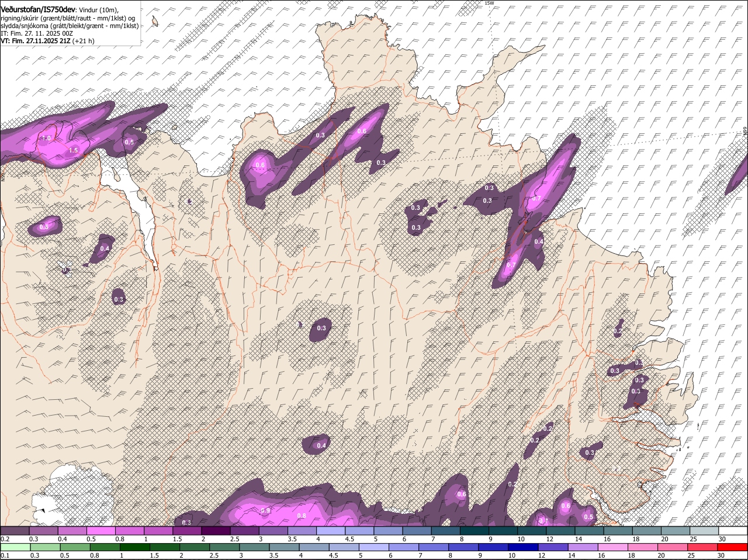
Task: Click the 'rigning/skúrir' legend description line
Action: [68, 18]
